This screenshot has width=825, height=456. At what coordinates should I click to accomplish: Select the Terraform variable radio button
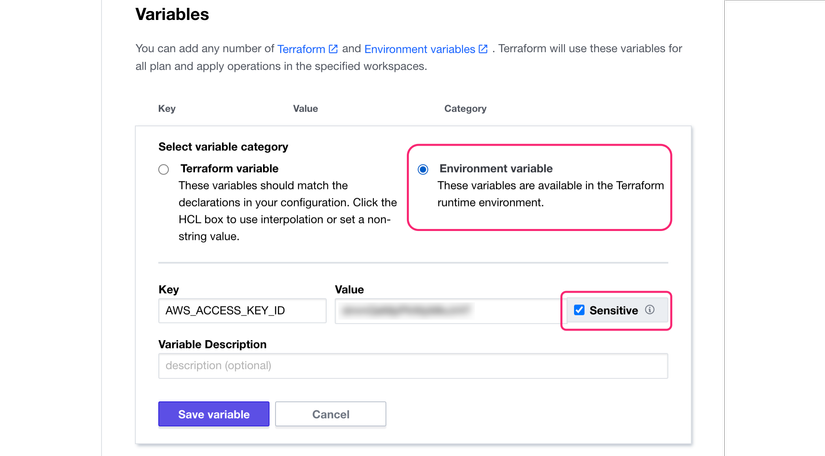(x=164, y=170)
